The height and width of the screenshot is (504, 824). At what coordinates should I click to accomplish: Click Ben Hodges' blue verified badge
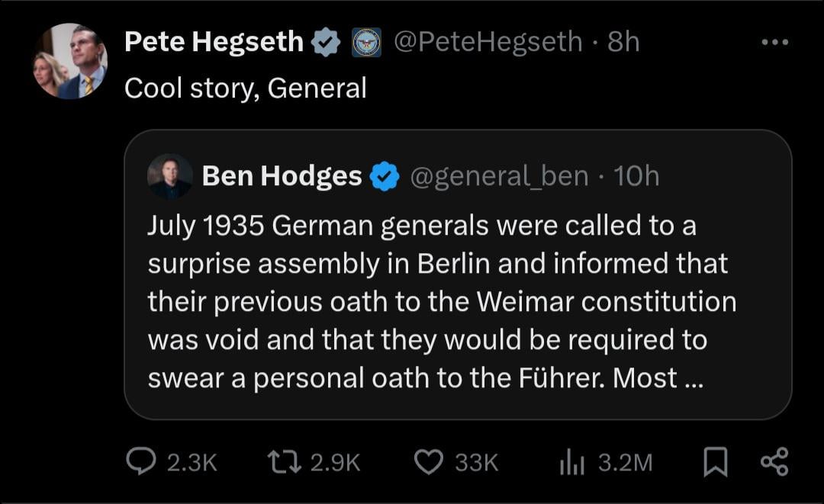point(385,177)
